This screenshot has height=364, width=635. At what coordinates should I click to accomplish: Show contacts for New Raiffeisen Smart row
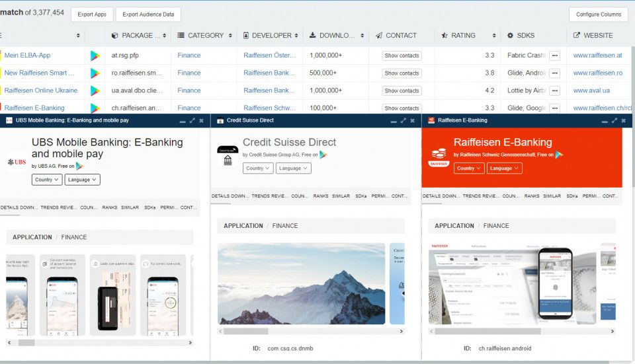tap(402, 73)
